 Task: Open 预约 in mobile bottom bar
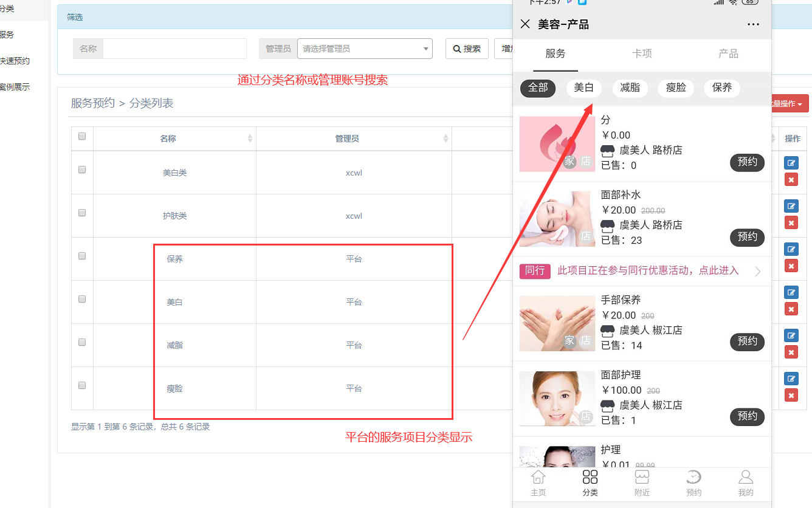tap(694, 484)
